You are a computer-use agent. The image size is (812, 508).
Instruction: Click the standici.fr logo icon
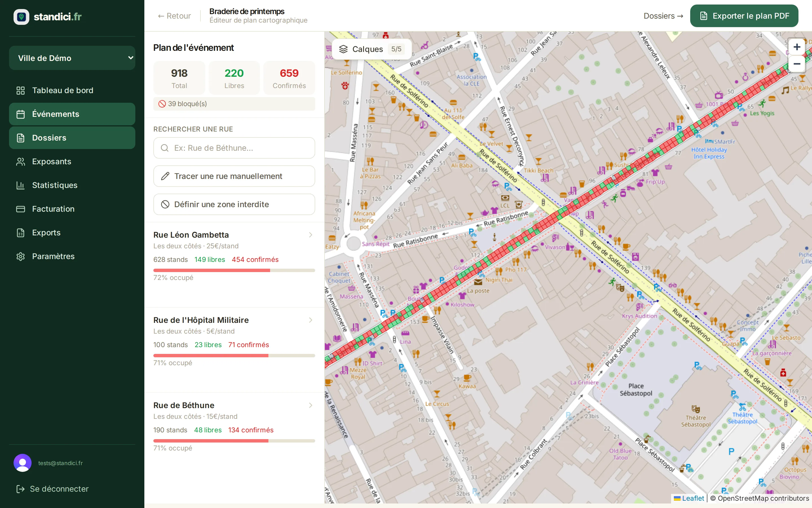[x=21, y=16]
